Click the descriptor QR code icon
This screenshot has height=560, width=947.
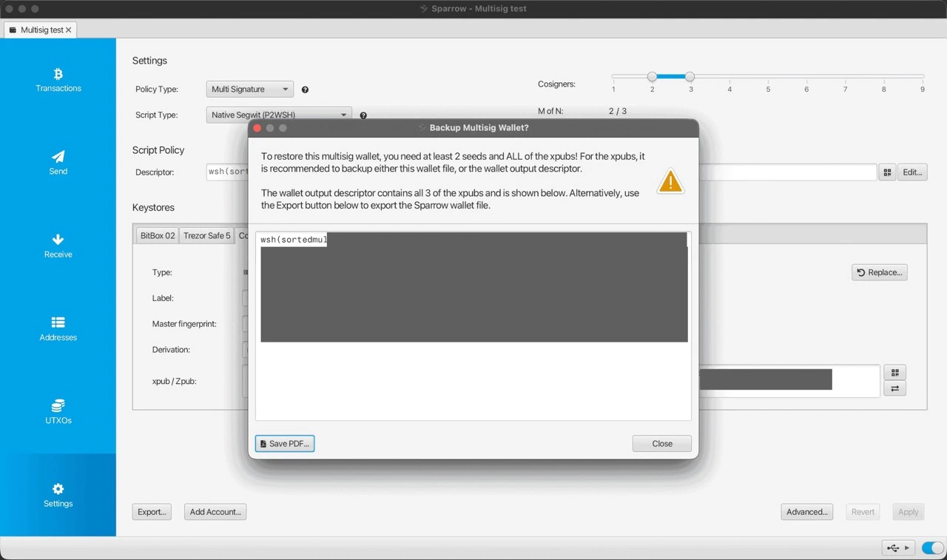(887, 172)
